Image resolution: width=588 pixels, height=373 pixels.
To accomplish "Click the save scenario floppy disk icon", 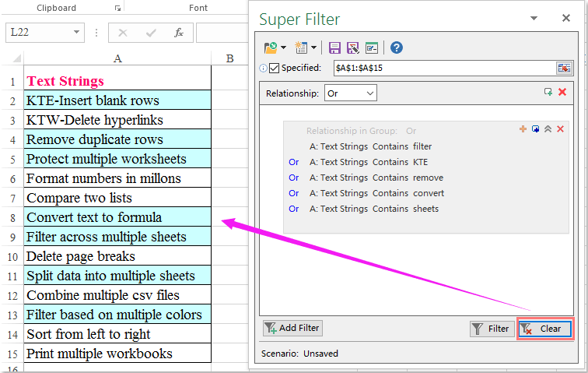I will click(x=334, y=48).
